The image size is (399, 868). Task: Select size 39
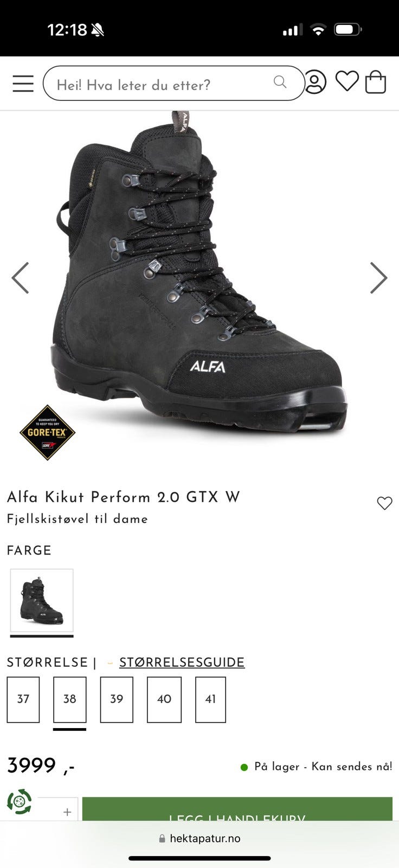pyautogui.click(x=117, y=699)
